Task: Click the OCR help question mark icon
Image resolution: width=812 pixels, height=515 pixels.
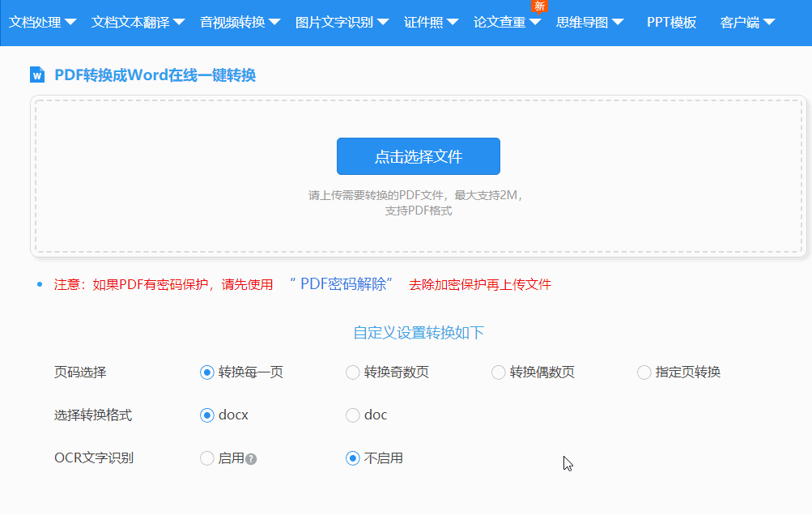Action: pyautogui.click(x=251, y=459)
